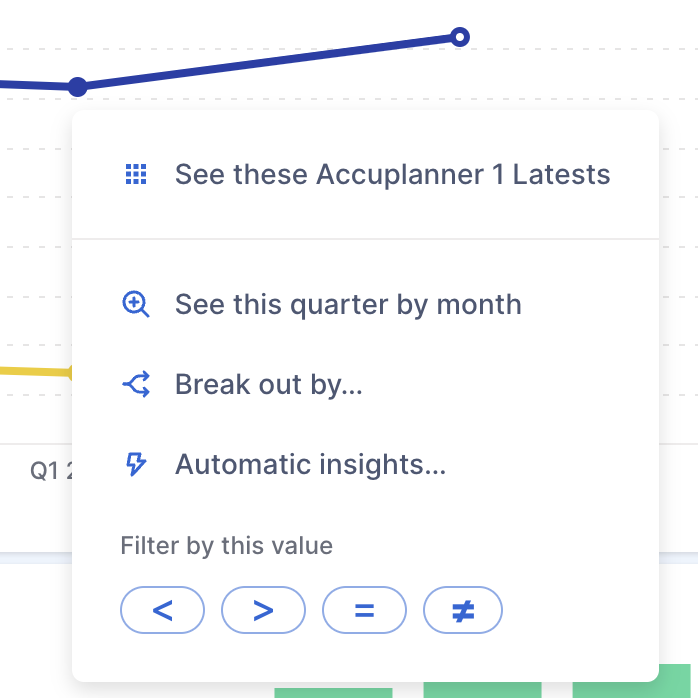This screenshot has width=698, height=698.
Task: Choose 'See this quarter by month'
Action: [x=348, y=304]
